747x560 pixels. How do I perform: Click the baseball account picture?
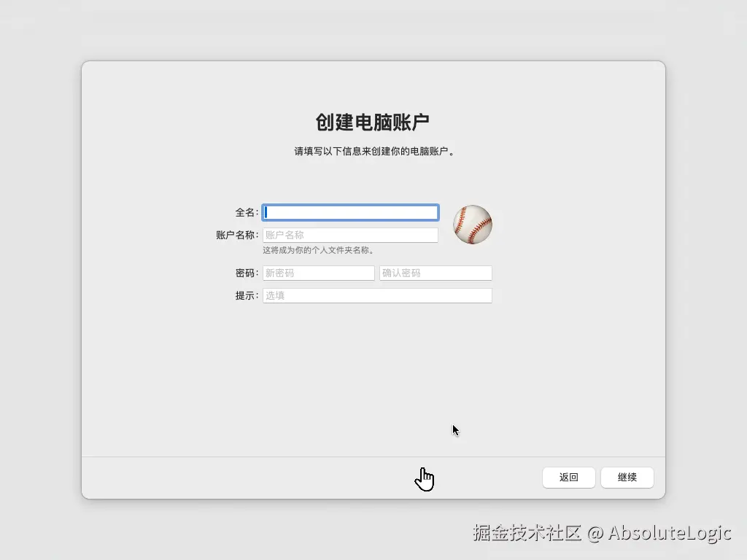pyautogui.click(x=472, y=225)
